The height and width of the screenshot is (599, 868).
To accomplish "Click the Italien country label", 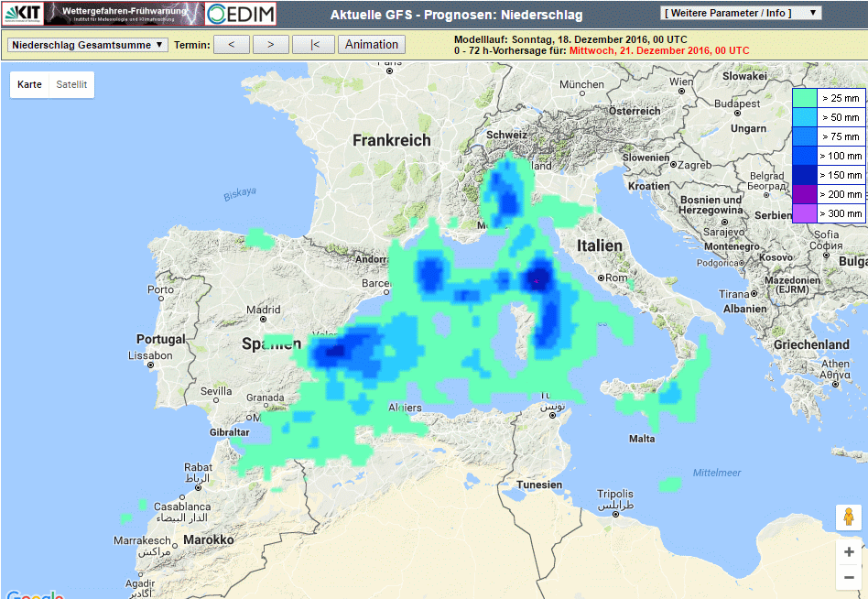I will click(600, 245).
